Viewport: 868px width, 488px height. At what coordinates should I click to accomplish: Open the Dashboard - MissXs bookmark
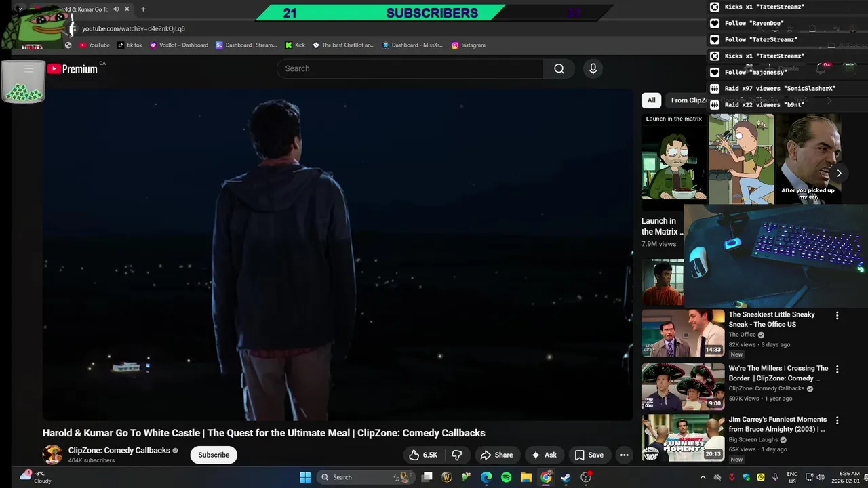click(x=413, y=45)
